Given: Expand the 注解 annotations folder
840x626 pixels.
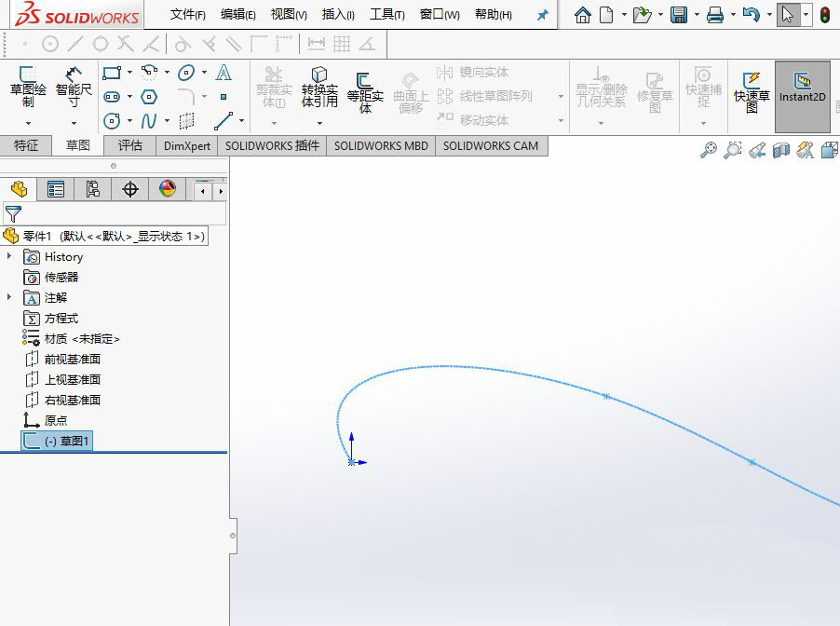Looking at the screenshot, I should click(9, 297).
